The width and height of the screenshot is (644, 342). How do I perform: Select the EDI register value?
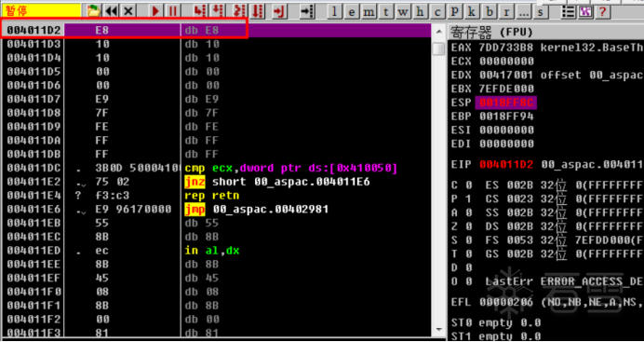pyautogui.click(x=506, y=144)
